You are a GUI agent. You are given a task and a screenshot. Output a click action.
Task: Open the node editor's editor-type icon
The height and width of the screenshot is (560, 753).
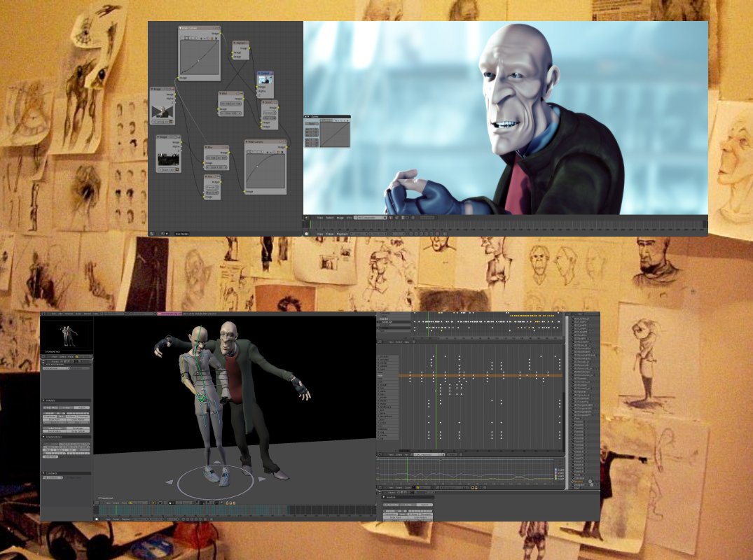[x=152, y=234]
